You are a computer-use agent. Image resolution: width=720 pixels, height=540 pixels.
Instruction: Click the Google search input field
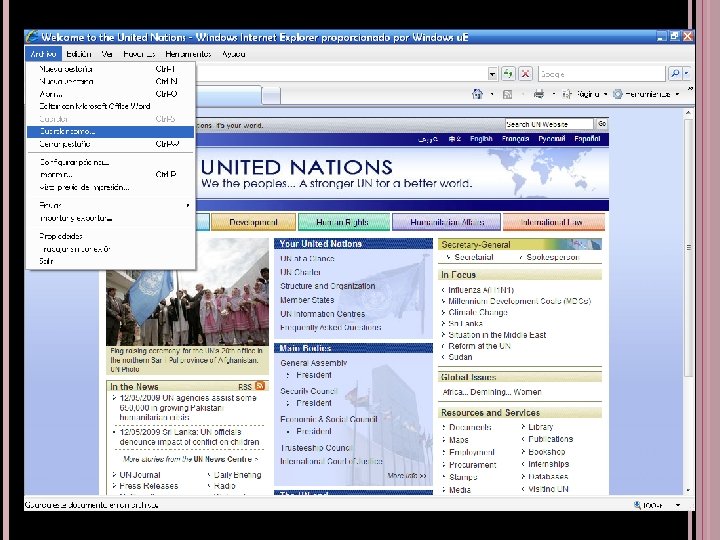tap(602, 73)
